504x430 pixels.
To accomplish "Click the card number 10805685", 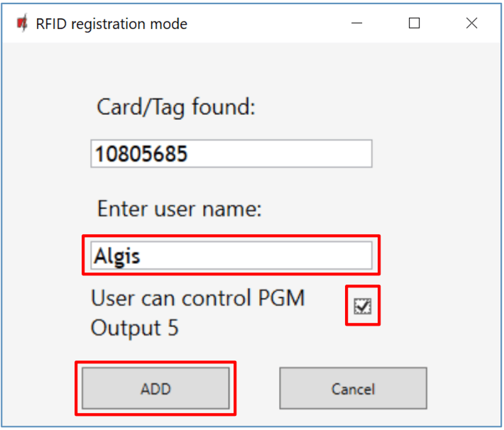I will (x=141, y=154).
